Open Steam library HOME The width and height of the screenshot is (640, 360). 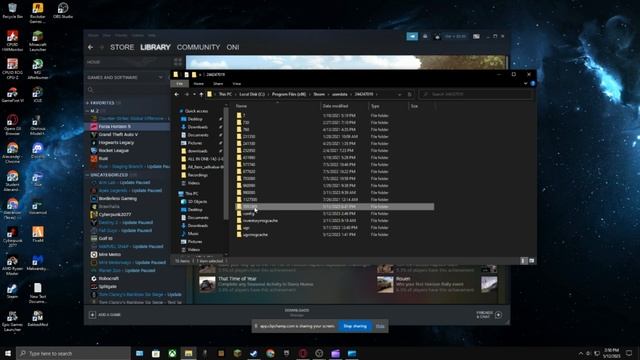click(93, 62)
